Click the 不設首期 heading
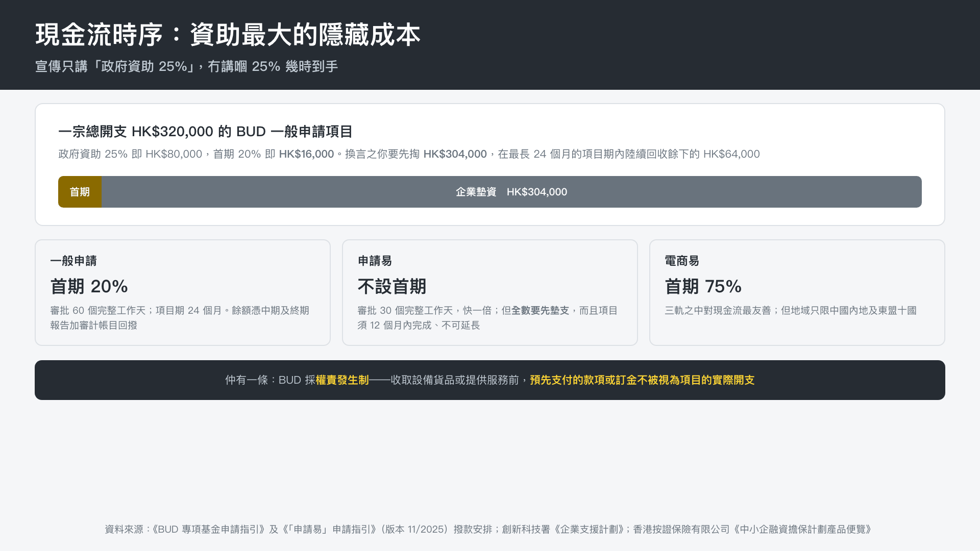The height and width of the screenshot is (551, 980). click(391, 286)
